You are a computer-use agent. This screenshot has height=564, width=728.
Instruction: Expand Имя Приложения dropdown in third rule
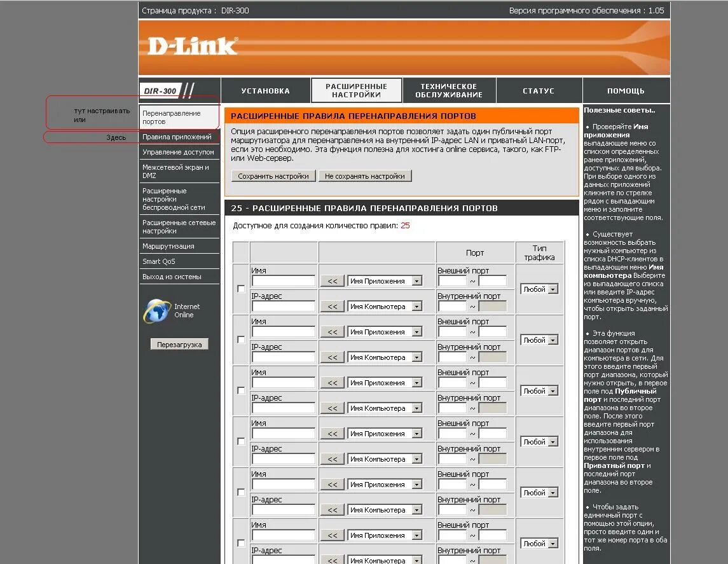385,383
